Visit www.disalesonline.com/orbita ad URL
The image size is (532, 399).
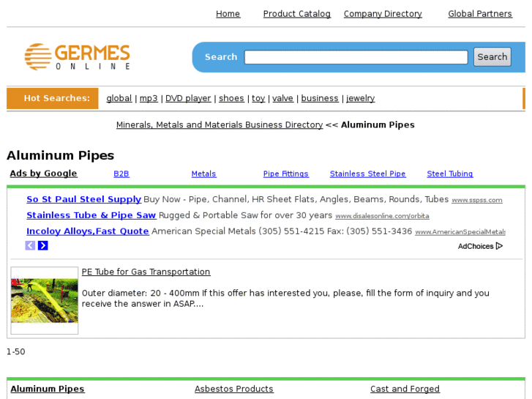(x=382, y=216)
